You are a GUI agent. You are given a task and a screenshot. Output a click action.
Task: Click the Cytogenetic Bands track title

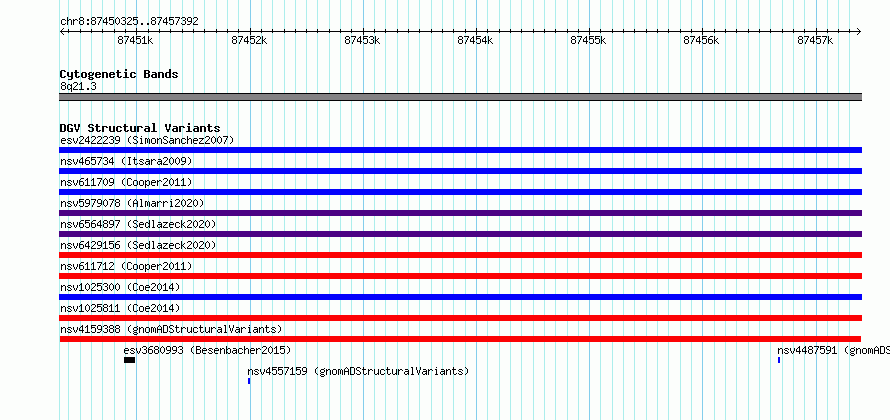[x=119, y=74]
